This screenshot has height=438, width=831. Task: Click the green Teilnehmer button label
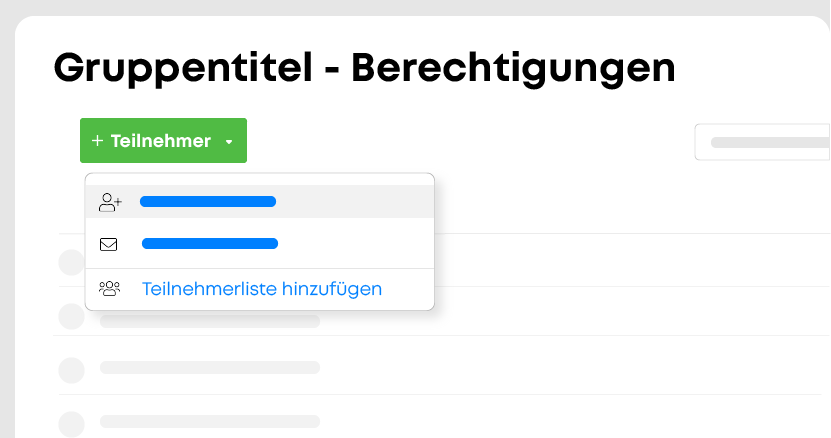pyautogui.click(x=161, y=141)
